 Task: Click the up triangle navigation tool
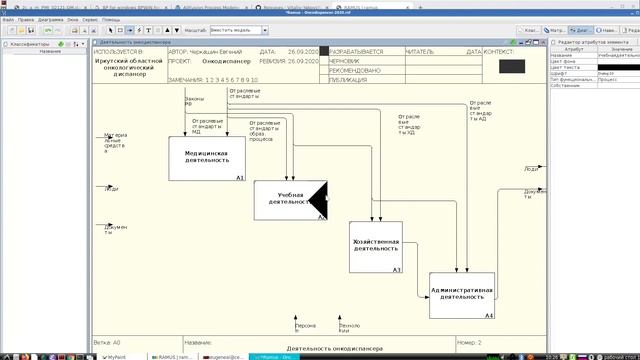pos(167,30)
